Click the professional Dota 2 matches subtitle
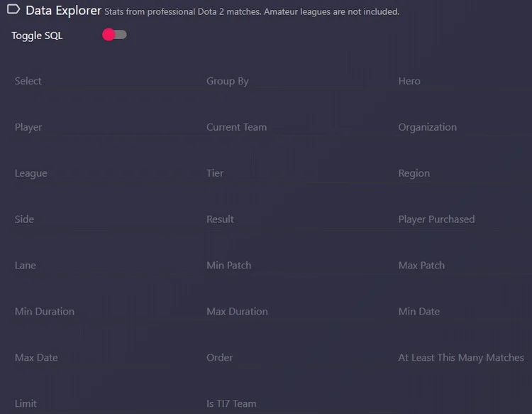532x414 pixels. pyautogui.click(x=252, y=12)
